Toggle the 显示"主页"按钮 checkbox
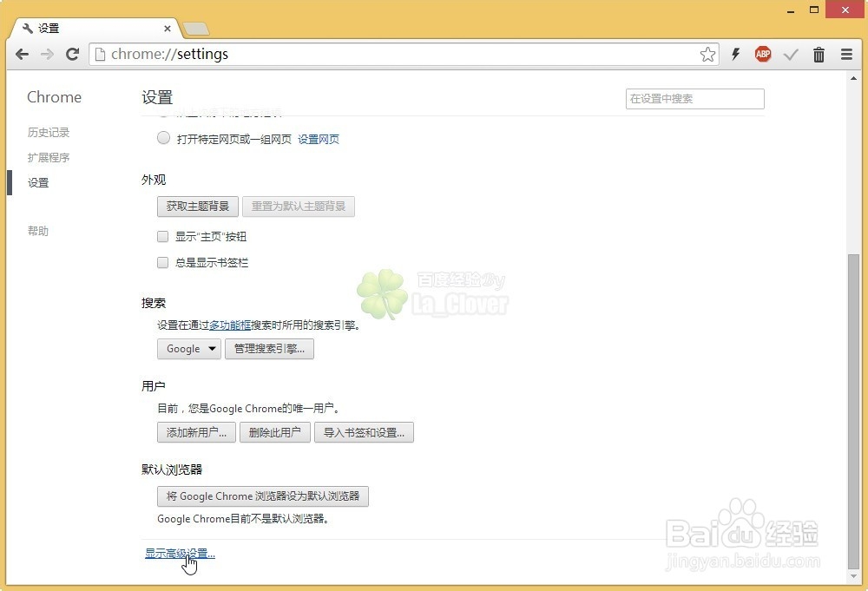 163,237
